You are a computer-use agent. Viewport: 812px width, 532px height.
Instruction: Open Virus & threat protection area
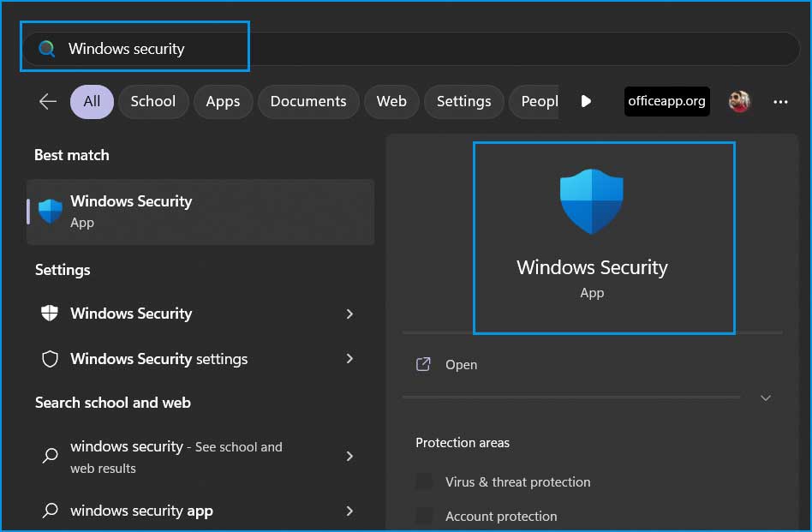(x=518, y=481)
